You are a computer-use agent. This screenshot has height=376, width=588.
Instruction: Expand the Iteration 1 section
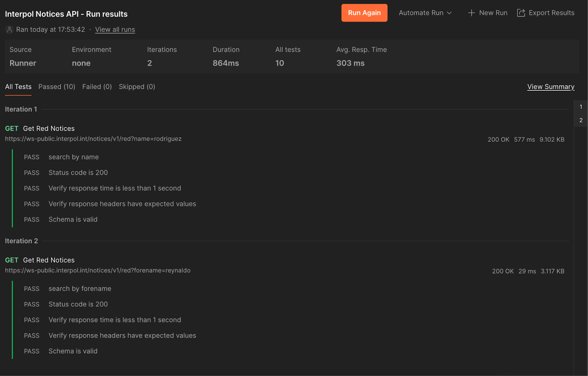tap(21, 109)
